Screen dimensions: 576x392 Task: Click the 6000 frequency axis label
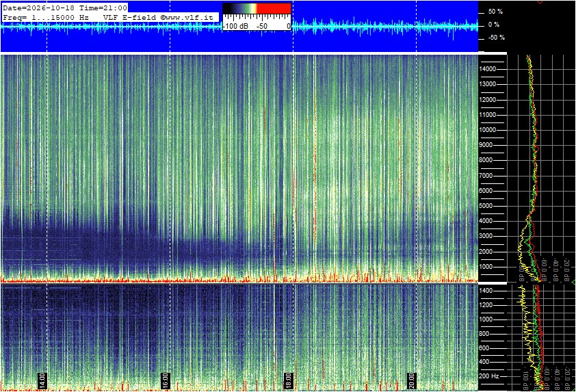(487, 191)
